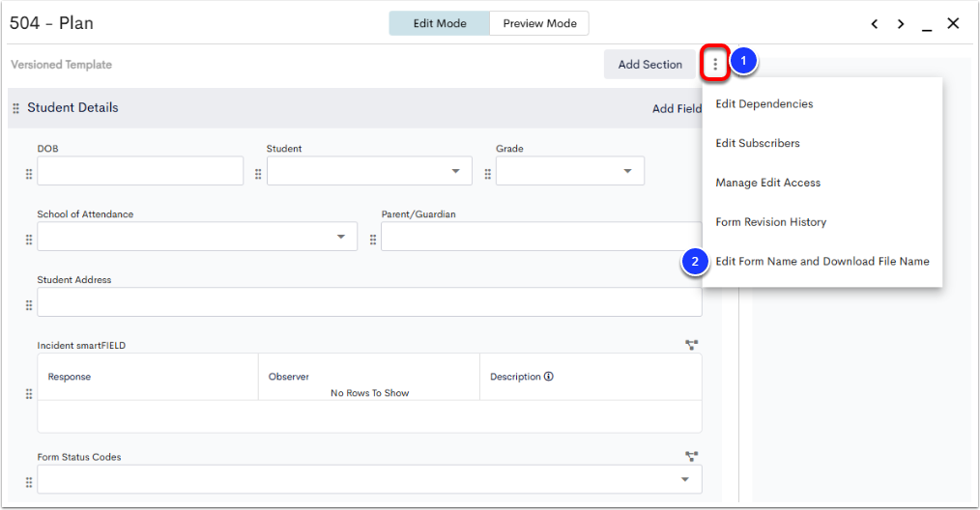Choose Edit Form Name and Download File Name
Image resolution: width=980 pixels, height=510 pixels.
point(822,261)
